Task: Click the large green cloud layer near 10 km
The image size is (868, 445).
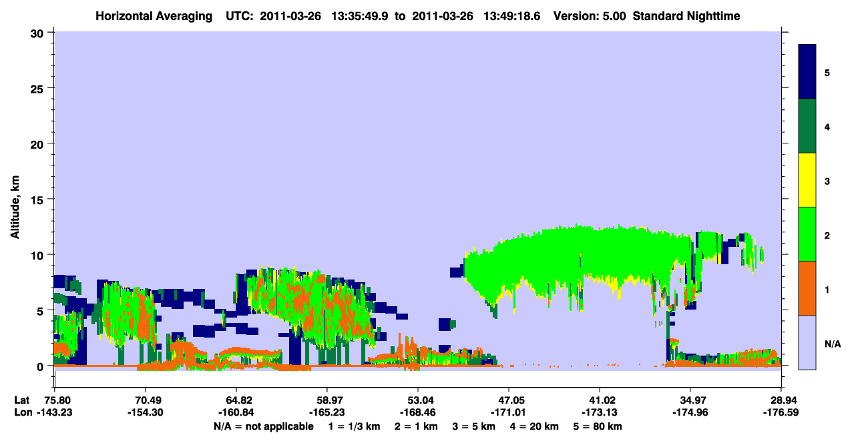Action: pos(581,260)
